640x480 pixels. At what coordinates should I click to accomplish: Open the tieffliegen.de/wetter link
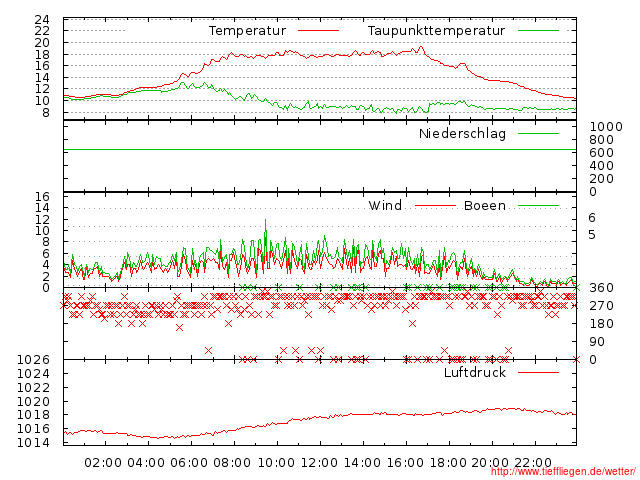pyautogui.click(x=563, y=471)
